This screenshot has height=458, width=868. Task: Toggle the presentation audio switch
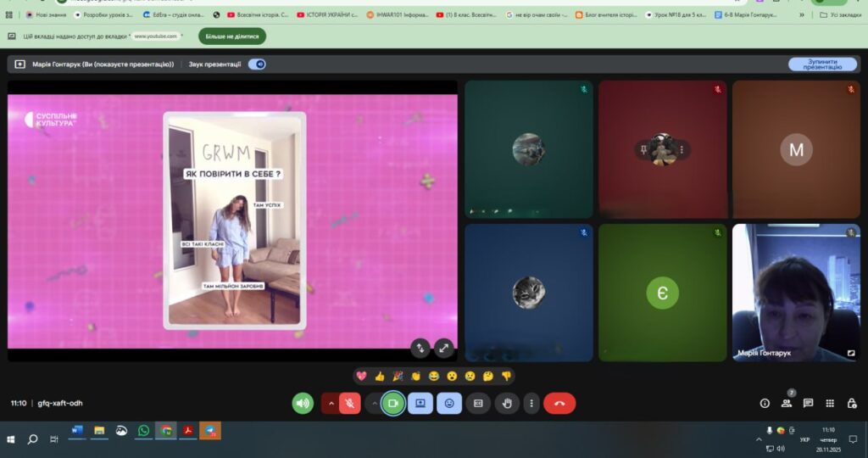tap(257, 64)
